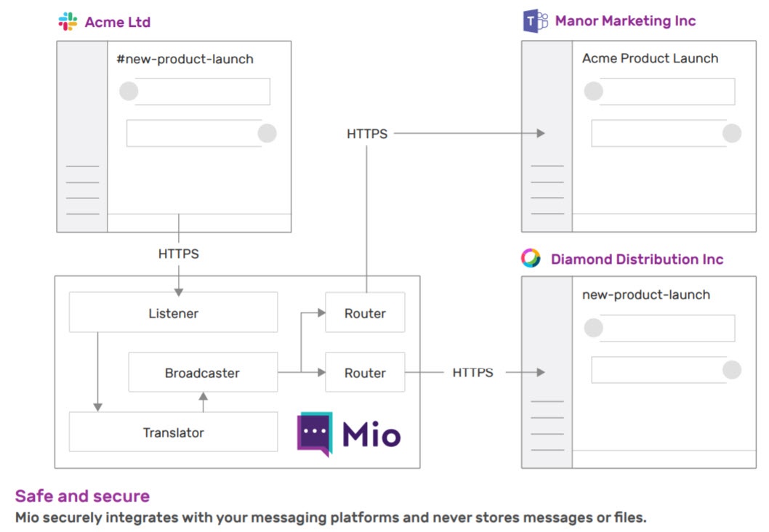Viewport: 769px width, 532px height.
Task: Select the Manor Marketing Inc heading
Action: (x=625, y=21)
